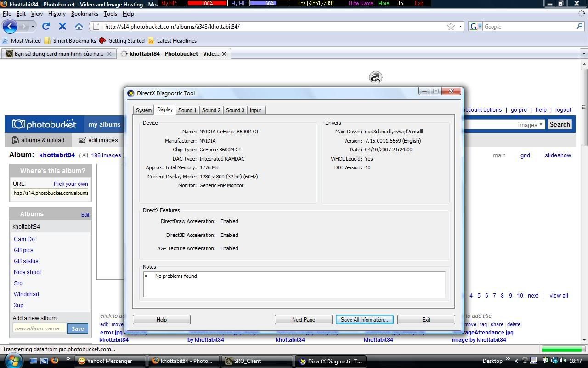Reload the page with the refresh icon
This screenshot has height=368, width=588.
(x=46, y=26)
